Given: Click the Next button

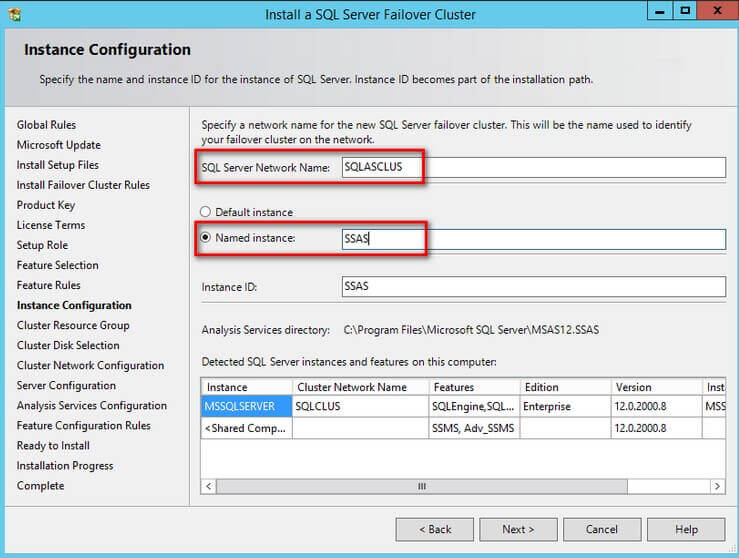Looking at the screenshot, I should (518, 529).
